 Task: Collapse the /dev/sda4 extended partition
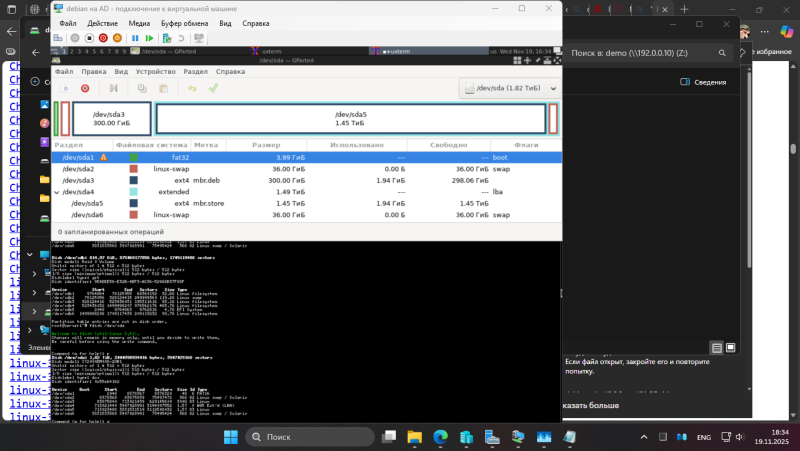tap(57, 192)
